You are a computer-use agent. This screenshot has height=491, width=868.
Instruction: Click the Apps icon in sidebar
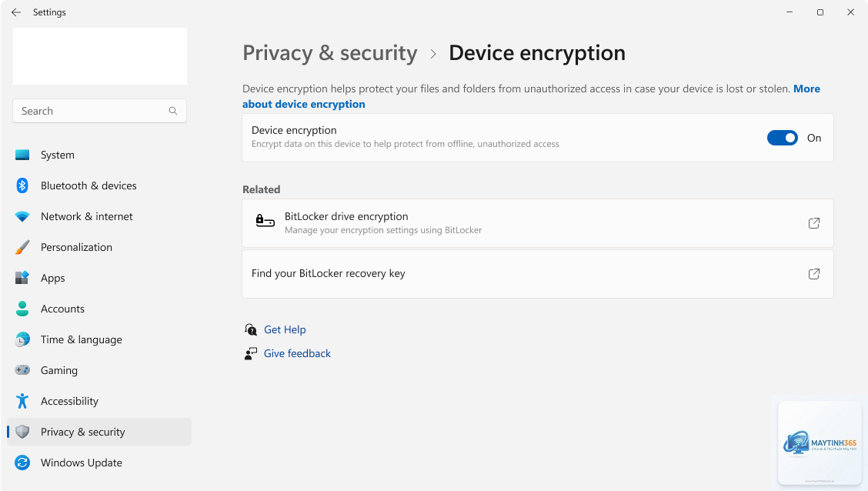point(22,278)
